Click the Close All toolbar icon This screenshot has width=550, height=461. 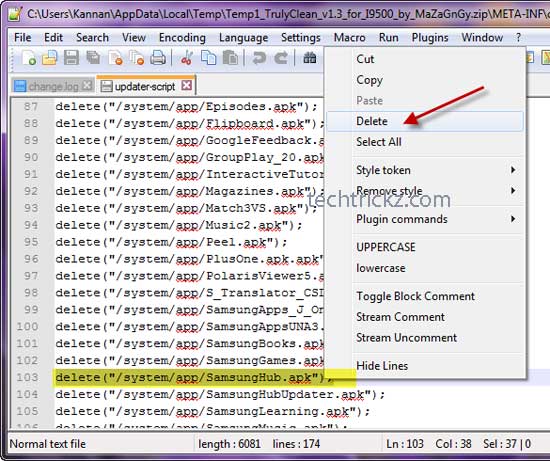click(136, 58)
